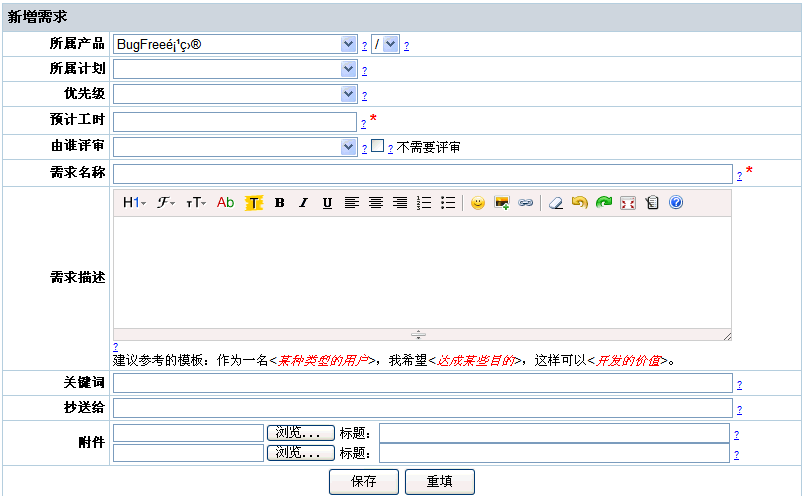Open the module dropdown showing slash
Viewport: 802px width, 496px height.
[385, 44]
